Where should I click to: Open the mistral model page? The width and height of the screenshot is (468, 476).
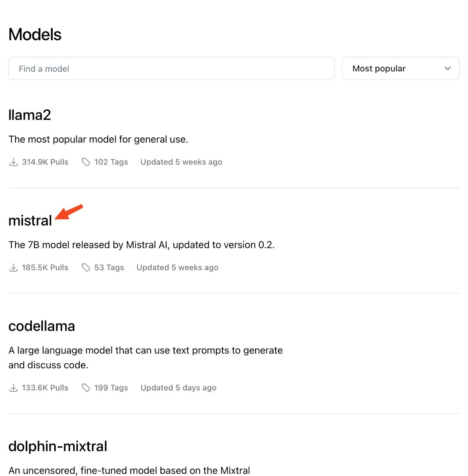[x=30, y=220]
